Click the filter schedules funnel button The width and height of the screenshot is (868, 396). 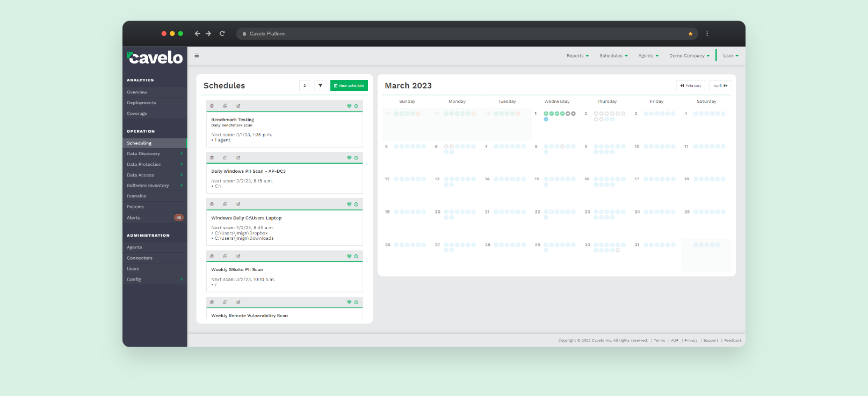coord(320,85)
